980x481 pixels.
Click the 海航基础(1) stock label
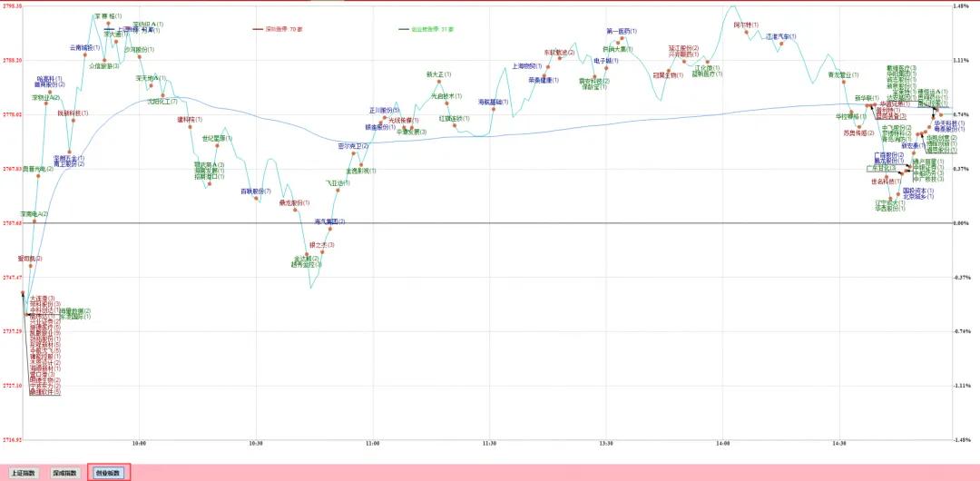494,102
